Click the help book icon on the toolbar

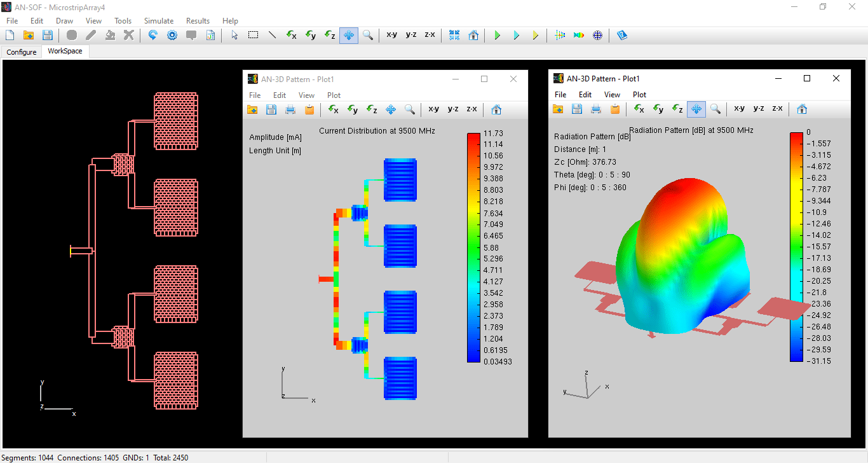tap(621, 35)
